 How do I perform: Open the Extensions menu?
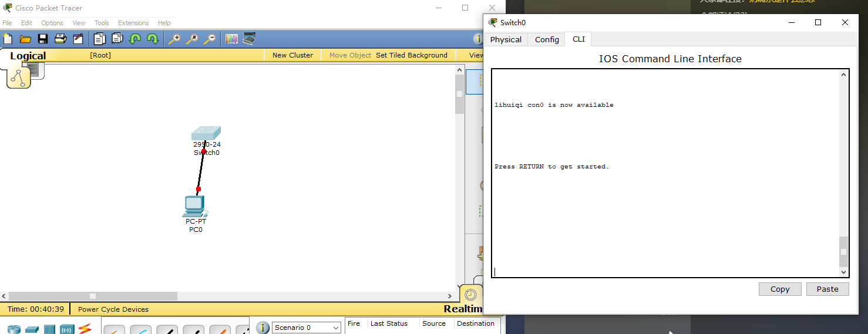click(133, 23)
